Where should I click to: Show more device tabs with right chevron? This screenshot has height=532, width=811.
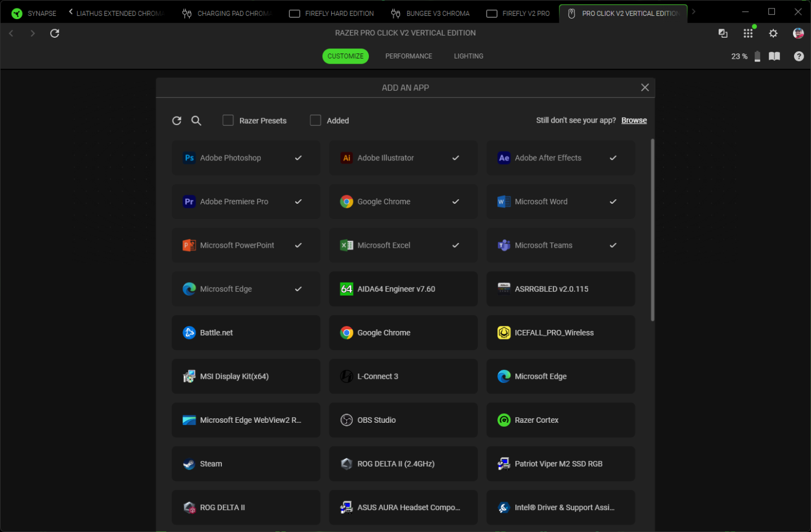[694, 11]
